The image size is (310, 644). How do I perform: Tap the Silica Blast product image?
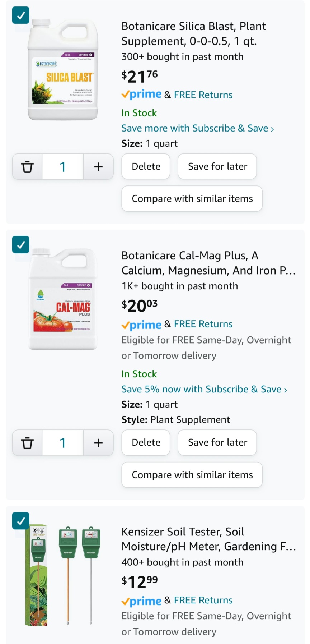(63, 70)
